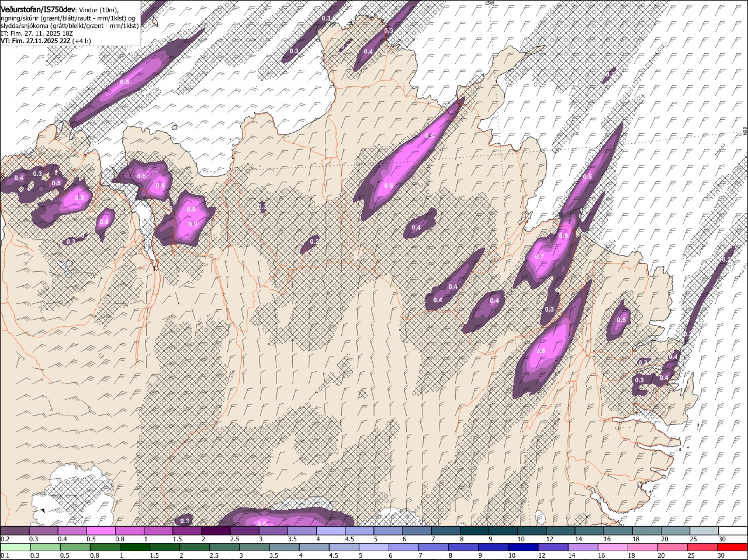This screenshot has width=748, height=560.
Task: Pick the 1–1.5 purple swatch in upper legend
Action: (158, 530)
